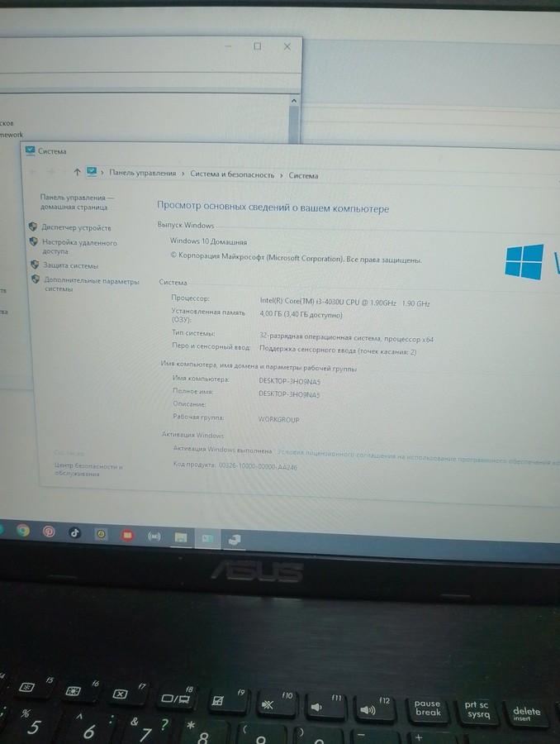Open Настройка удаленного доступа link
The width and height of the screenshot is (560, 744).
click(79, 246)
